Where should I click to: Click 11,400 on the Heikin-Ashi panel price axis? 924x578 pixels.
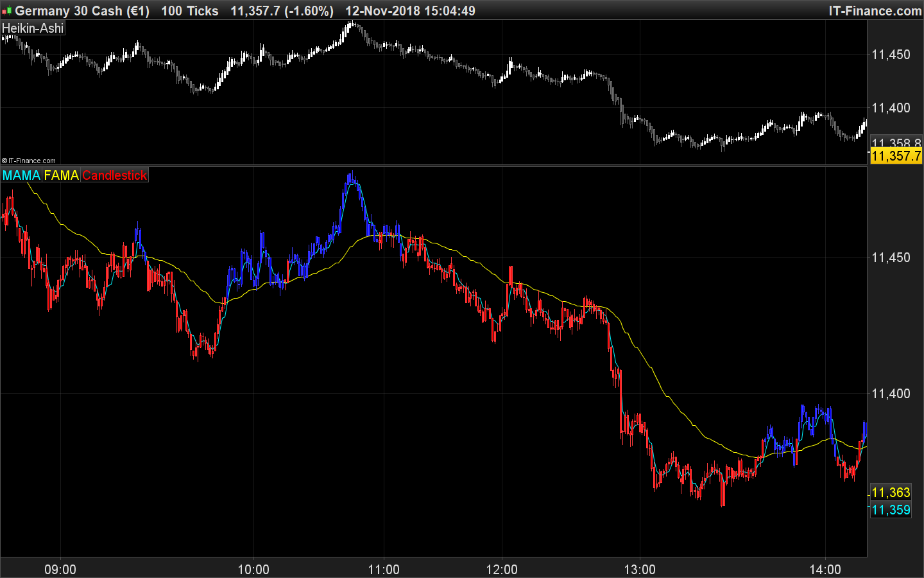tap(891, 108)
